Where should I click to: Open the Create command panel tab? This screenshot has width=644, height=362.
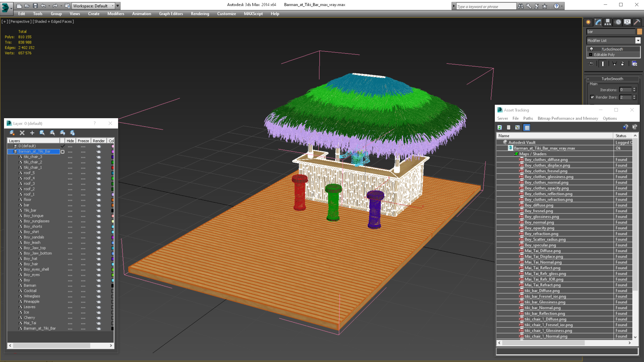point(588,22)
